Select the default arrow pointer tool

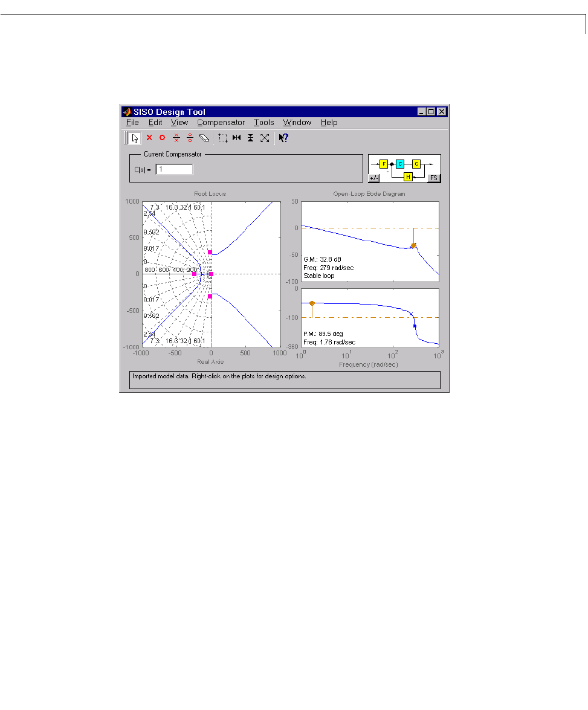(135, 138)
